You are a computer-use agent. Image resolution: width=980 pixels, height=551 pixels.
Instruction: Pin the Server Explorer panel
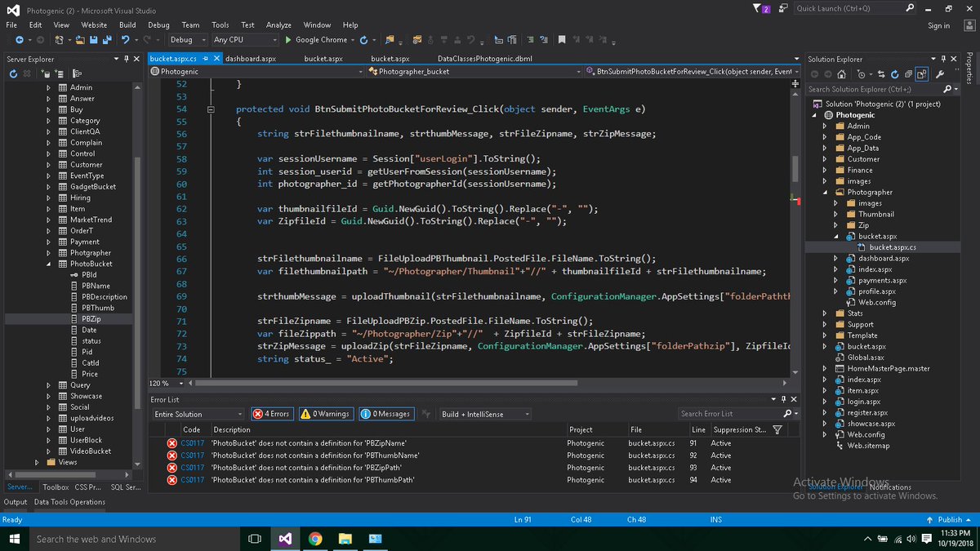(125, 59)
